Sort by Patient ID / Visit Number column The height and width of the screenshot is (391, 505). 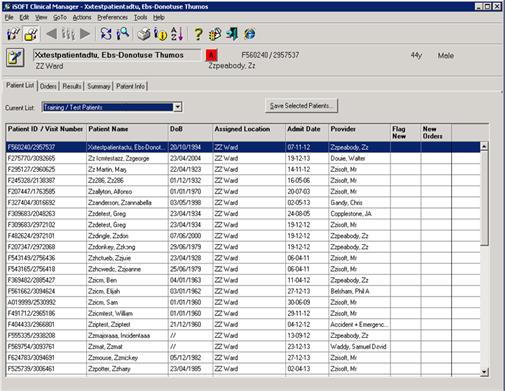[46, 132]
